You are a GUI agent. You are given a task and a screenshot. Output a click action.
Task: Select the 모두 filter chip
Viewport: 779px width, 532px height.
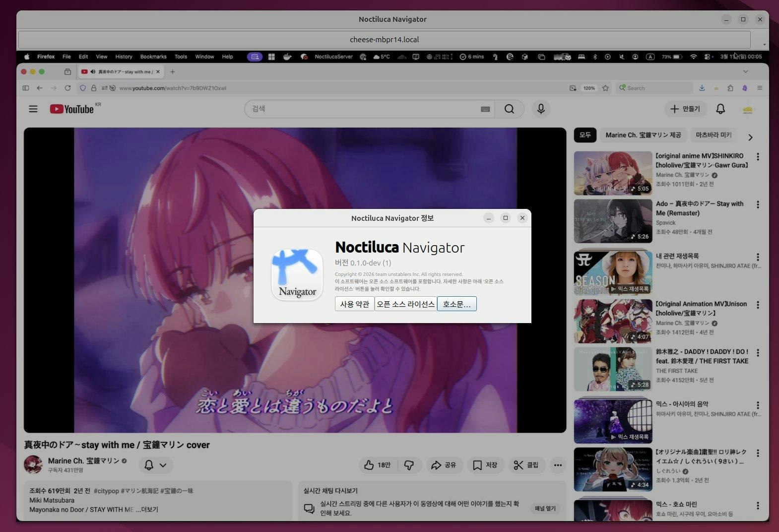[x=585, y=135]
